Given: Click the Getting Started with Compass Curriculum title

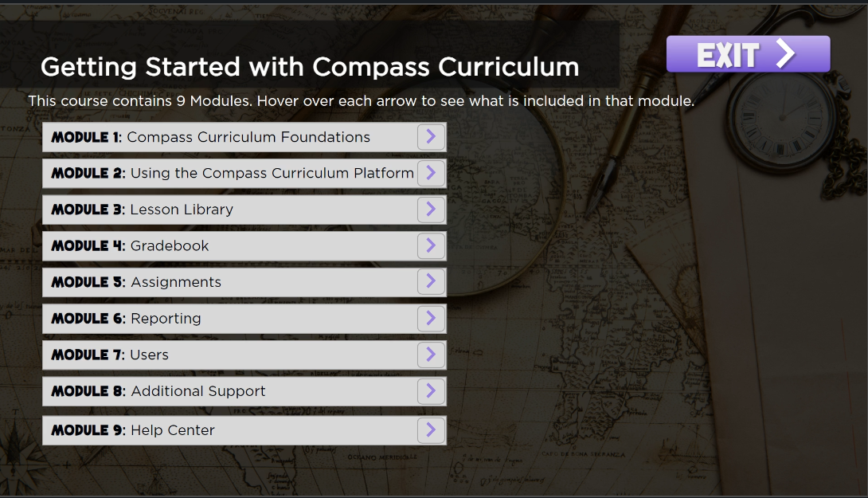Looking at the screenshot, I should [x=310, y=67].
